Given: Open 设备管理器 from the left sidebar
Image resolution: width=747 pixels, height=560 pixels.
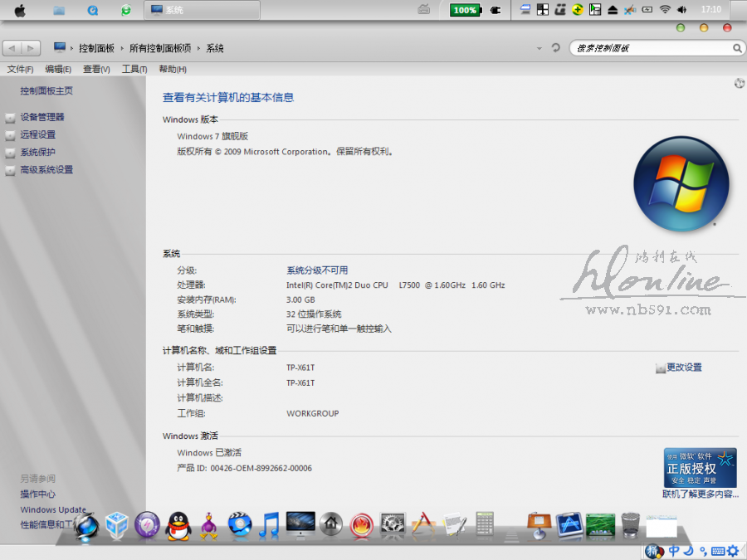Looking at the screenshot, I should 42,117.
